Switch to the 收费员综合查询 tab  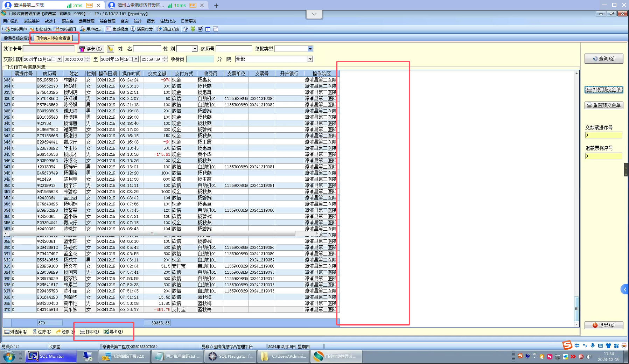point(17,38)
